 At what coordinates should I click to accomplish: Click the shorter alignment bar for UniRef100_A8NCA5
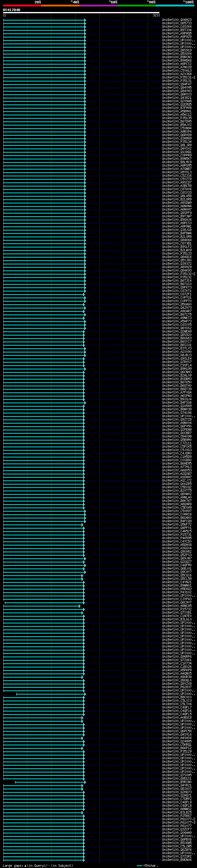click(x=42, y=606)
